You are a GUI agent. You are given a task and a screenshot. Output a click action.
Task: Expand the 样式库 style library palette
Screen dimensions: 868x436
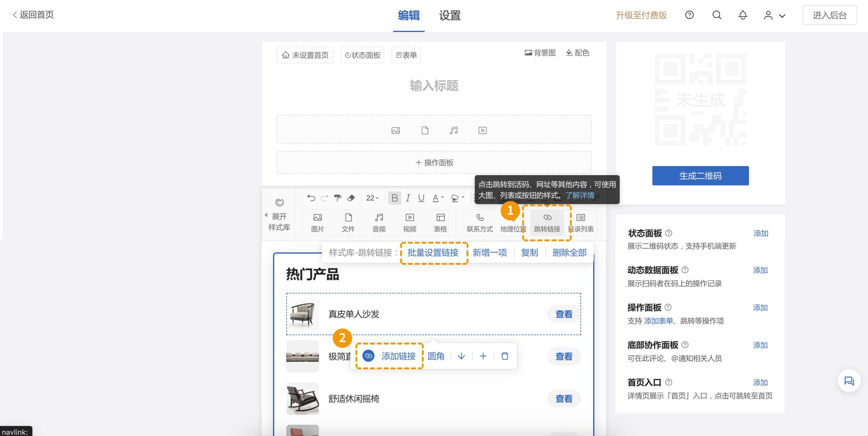click(279, 215)
